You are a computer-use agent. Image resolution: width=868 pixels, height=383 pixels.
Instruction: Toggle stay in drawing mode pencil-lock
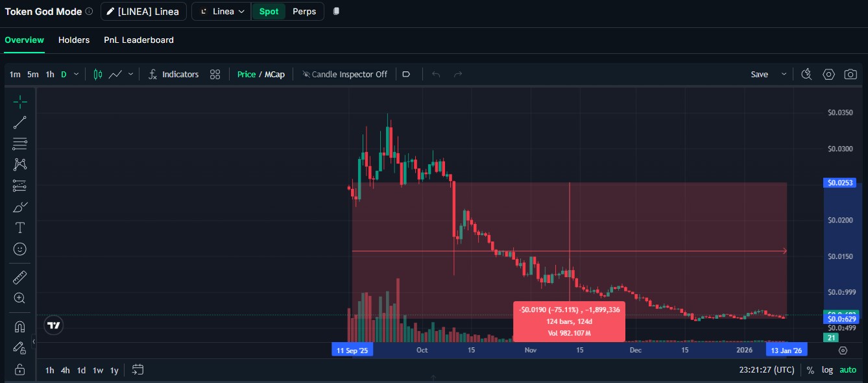pyautogui.click(x=20, y=348)
